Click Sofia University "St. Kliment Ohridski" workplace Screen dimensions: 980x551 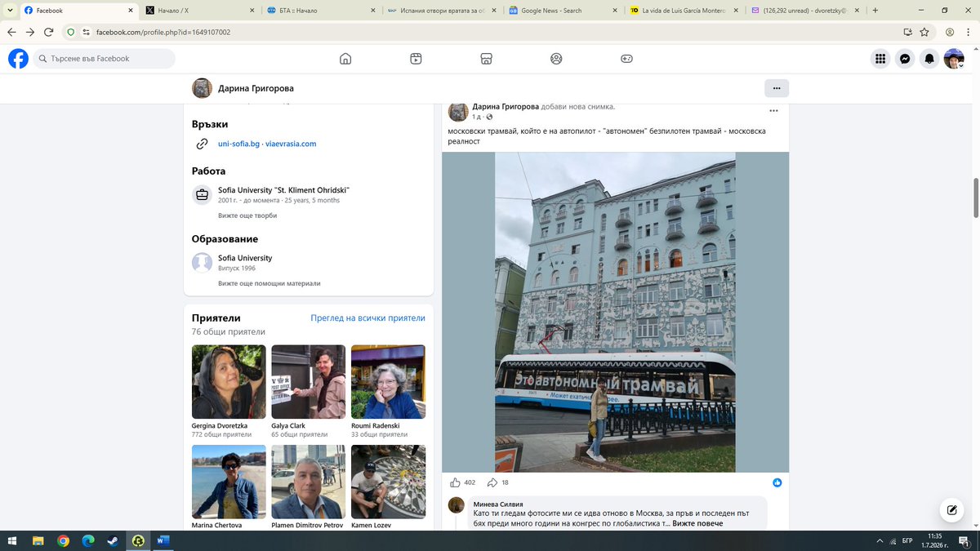[283, 190]
